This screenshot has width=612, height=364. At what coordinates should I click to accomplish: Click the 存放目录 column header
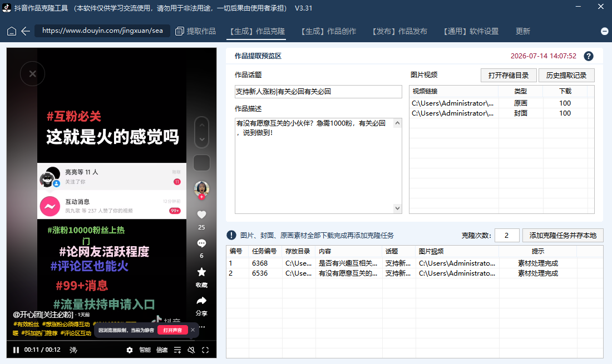point(298,251)
